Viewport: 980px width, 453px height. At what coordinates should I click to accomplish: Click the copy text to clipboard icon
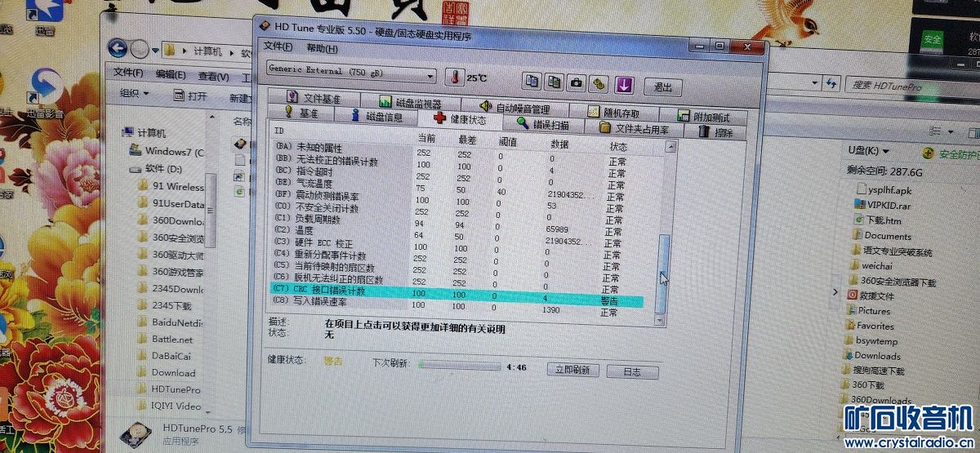(x=532, y=82)
